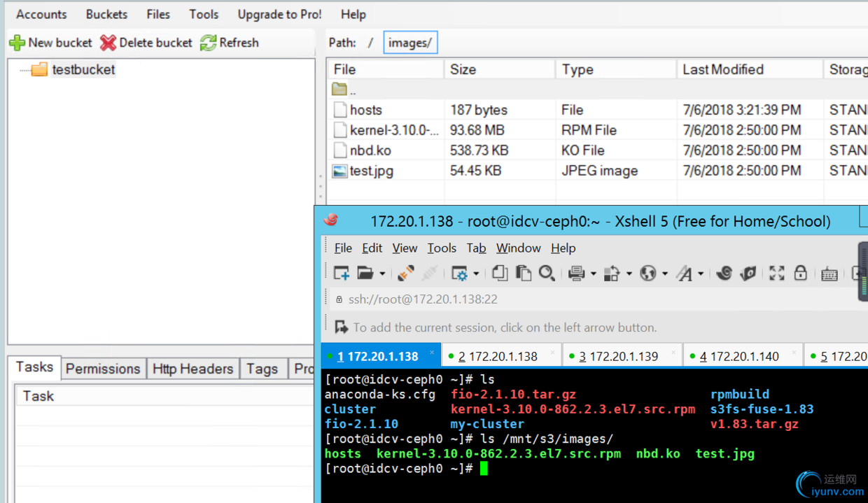Switch to the Tasks tab
The width and height of the screenshot is (868, 503).
[x=34, y=367]
